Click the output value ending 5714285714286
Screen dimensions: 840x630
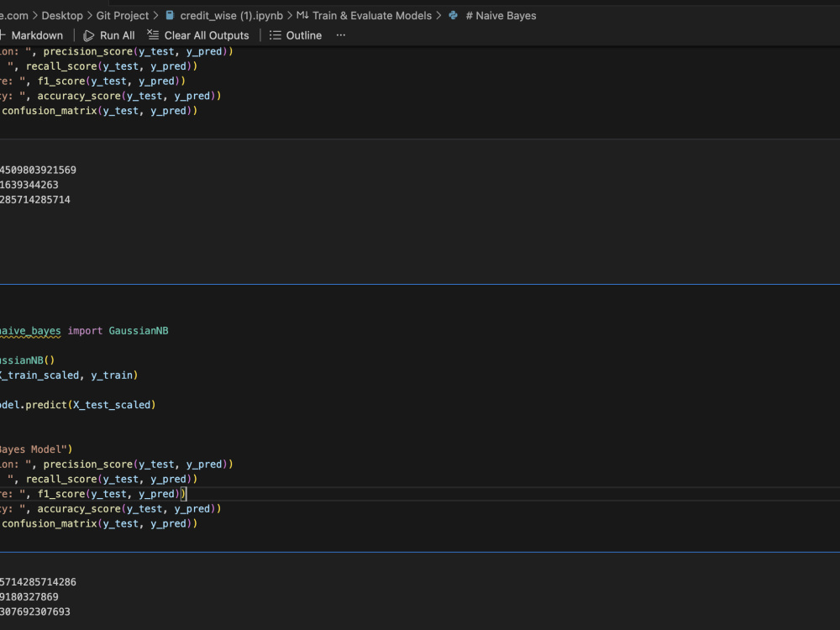38,582
